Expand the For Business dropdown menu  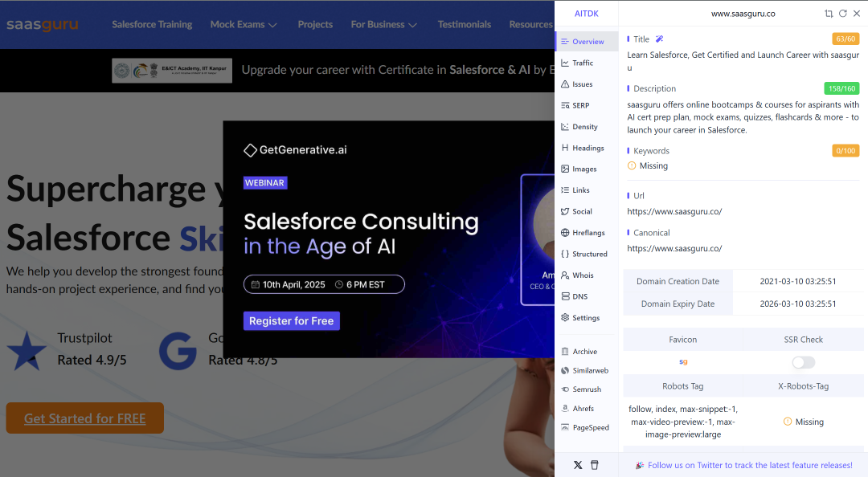coord(383,24)
